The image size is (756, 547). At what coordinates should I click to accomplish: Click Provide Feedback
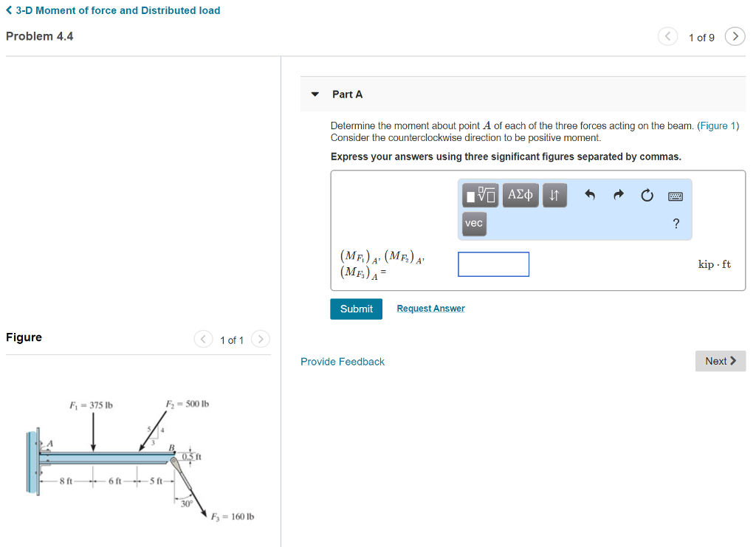click(342, 361)
